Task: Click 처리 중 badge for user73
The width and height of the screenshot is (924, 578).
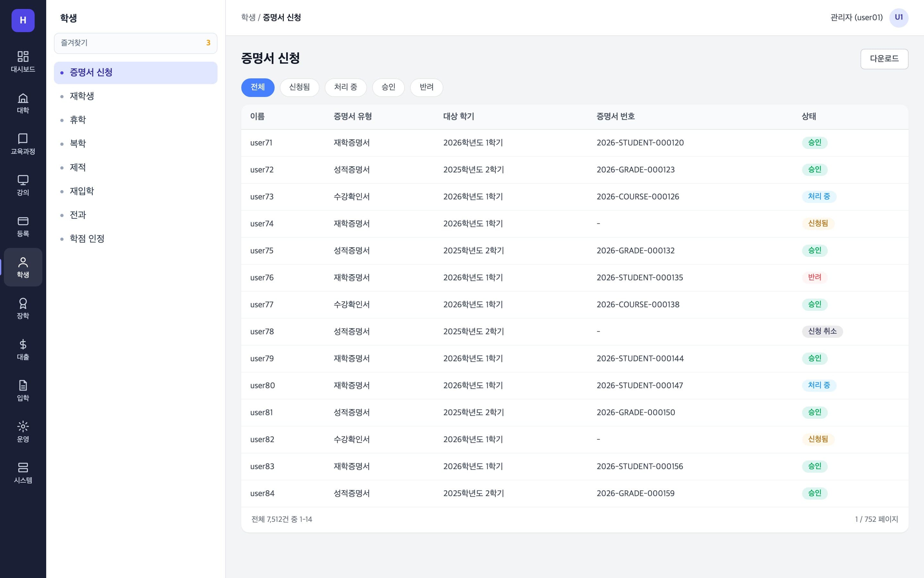Action: (x=819, y=197)
